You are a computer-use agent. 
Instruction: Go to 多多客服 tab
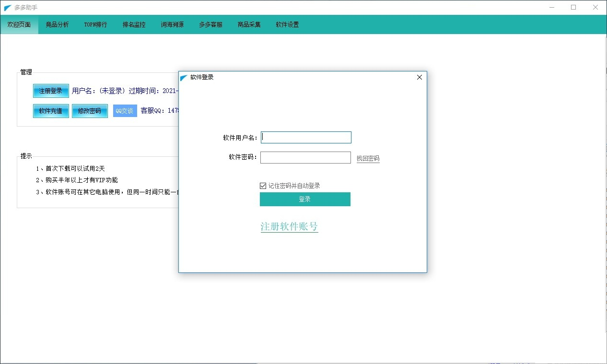[210, 24]
